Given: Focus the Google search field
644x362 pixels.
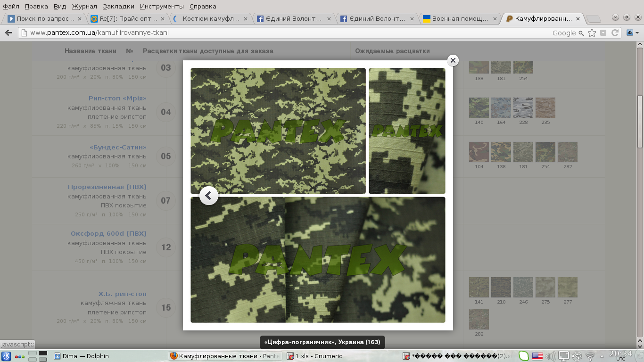Looking at the screenshot, I should click(x=563, y=33).
